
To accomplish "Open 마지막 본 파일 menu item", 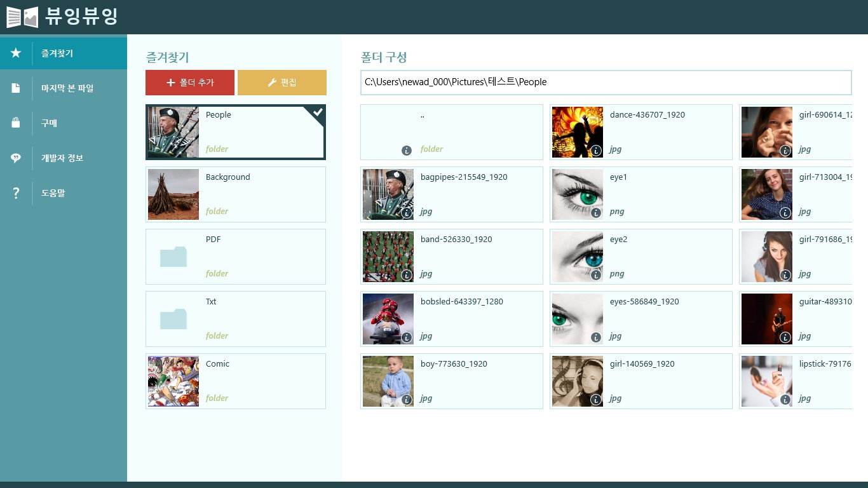I will [x=67, y=88].
